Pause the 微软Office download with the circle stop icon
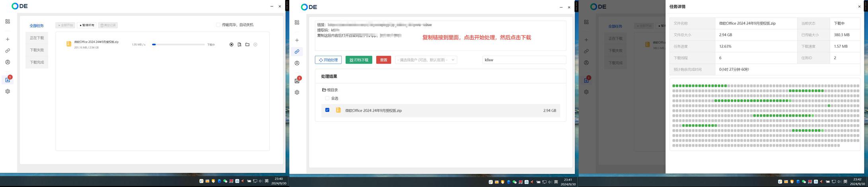The image size is (868, 187). click(x=232, y=45)
